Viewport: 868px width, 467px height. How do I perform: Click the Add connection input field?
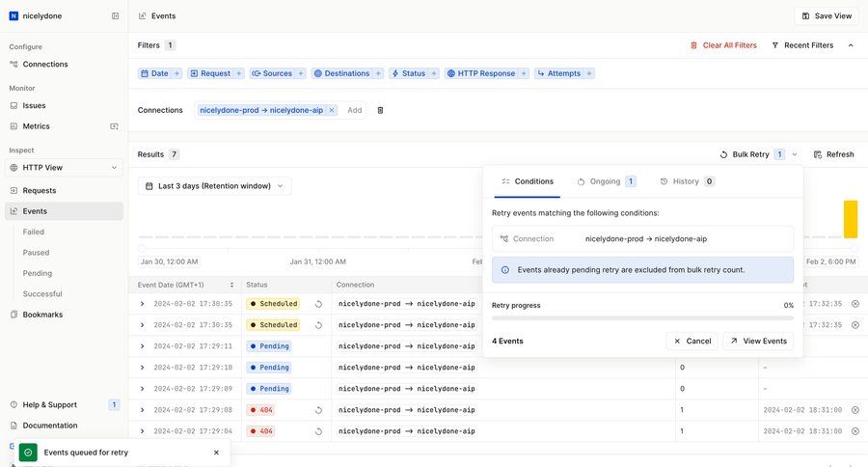(x=355, y=111)
